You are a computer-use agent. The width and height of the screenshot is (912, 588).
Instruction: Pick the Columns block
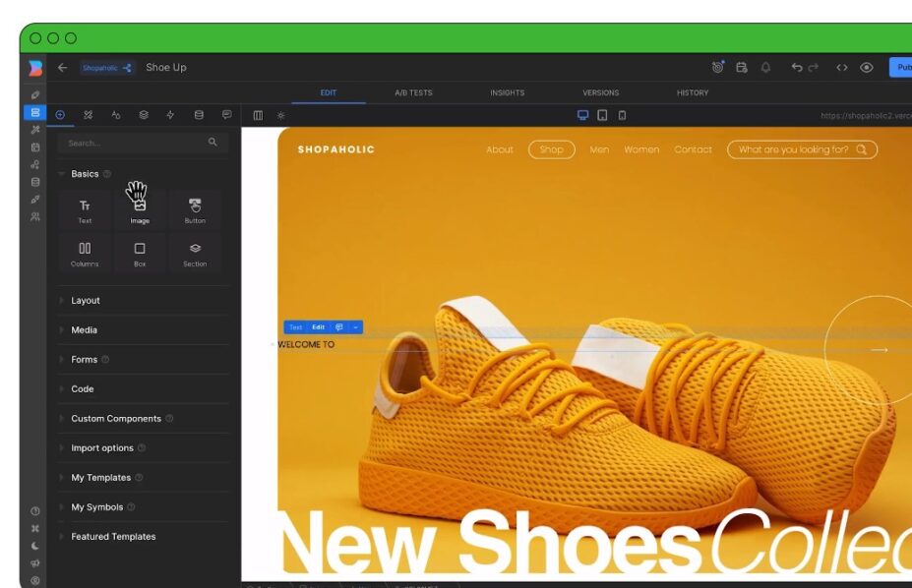pyautogui.click(x=85, y=254)
